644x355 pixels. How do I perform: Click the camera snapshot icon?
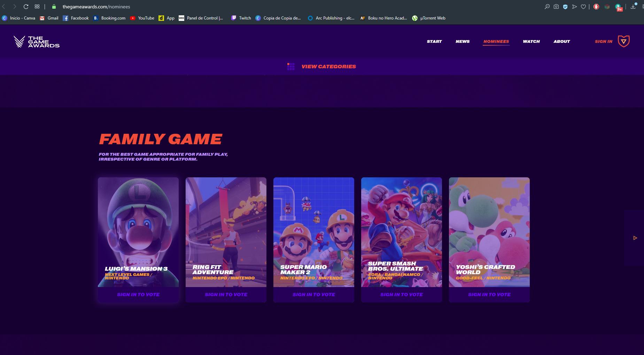556,7
